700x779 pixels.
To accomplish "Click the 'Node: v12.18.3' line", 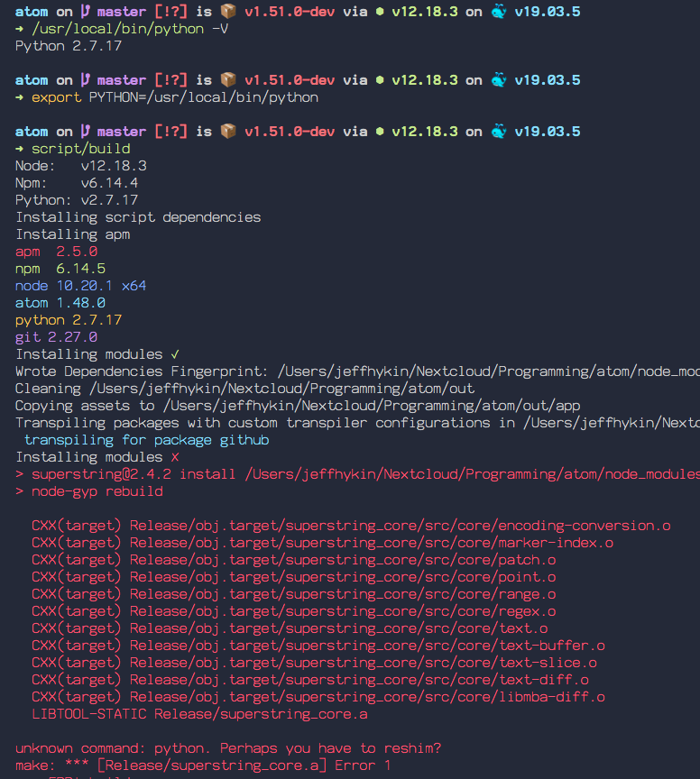I will (x=80, y=166).
